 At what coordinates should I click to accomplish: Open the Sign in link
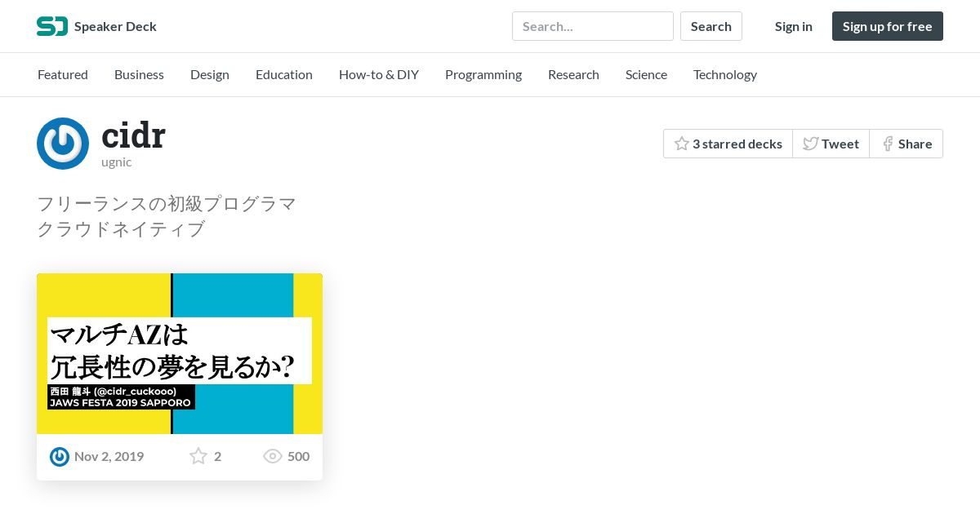tap(794, 26)
